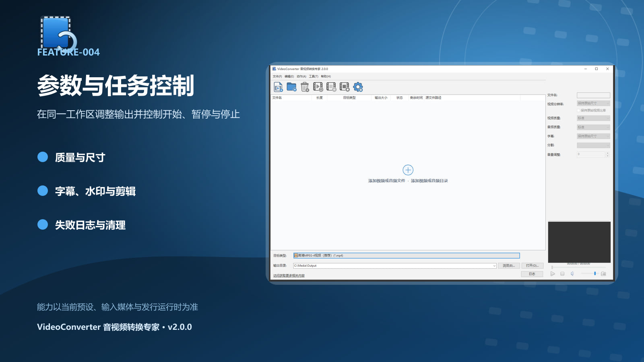Toggle 保持原始视频比率 checkbox

[578, 110]
